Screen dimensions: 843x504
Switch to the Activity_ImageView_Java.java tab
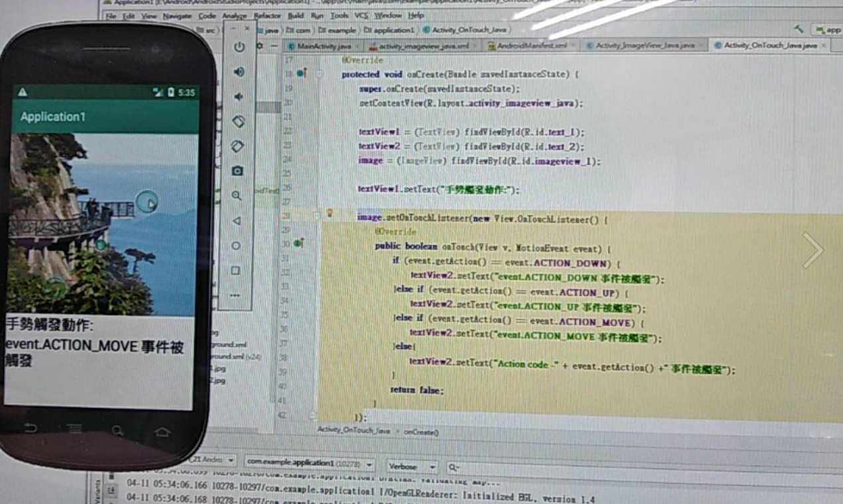click(644, 46)
